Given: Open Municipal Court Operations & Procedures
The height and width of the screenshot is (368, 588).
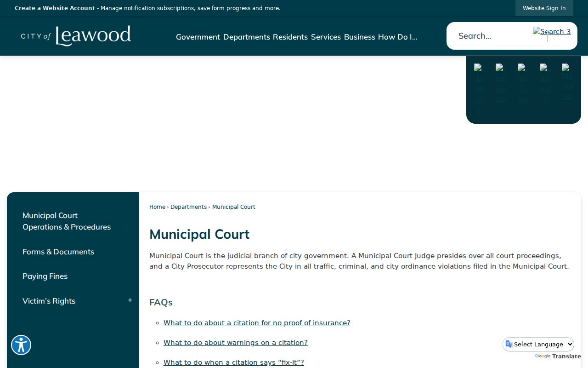Looking at the screenshot, I should tap(67, 221).
